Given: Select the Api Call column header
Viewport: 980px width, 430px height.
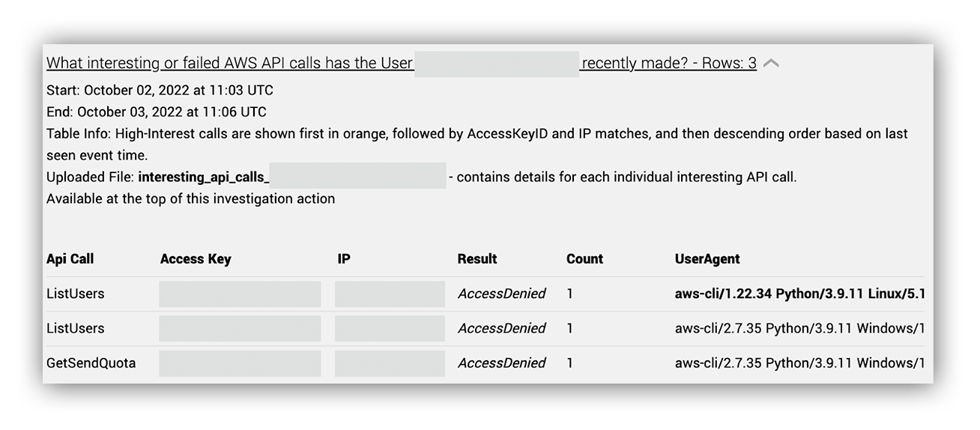Looking at the screenshot, I should 70,259.
